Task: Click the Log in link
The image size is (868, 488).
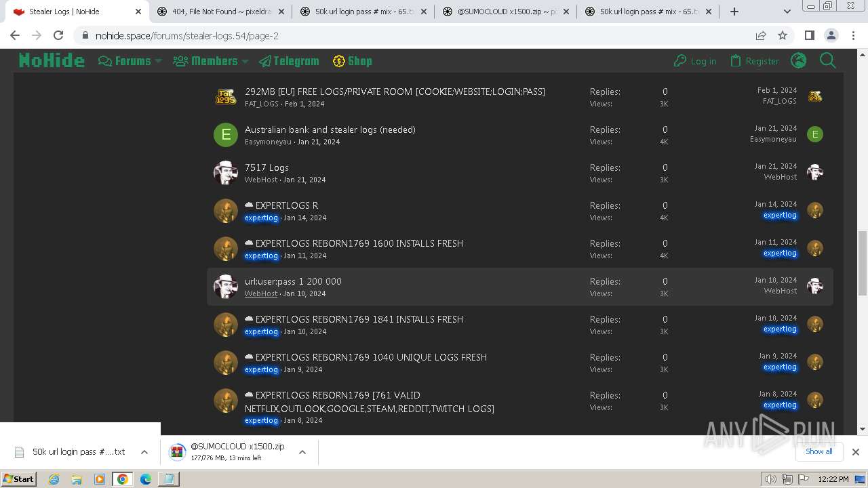Action: point(695,61)
